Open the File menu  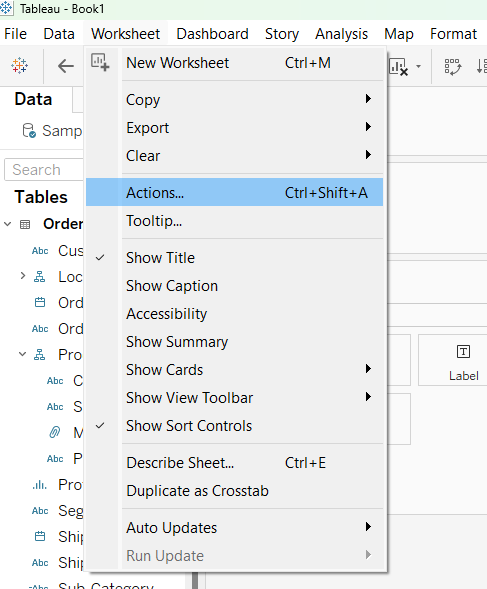pyautogui.click(x=15, y=34)
